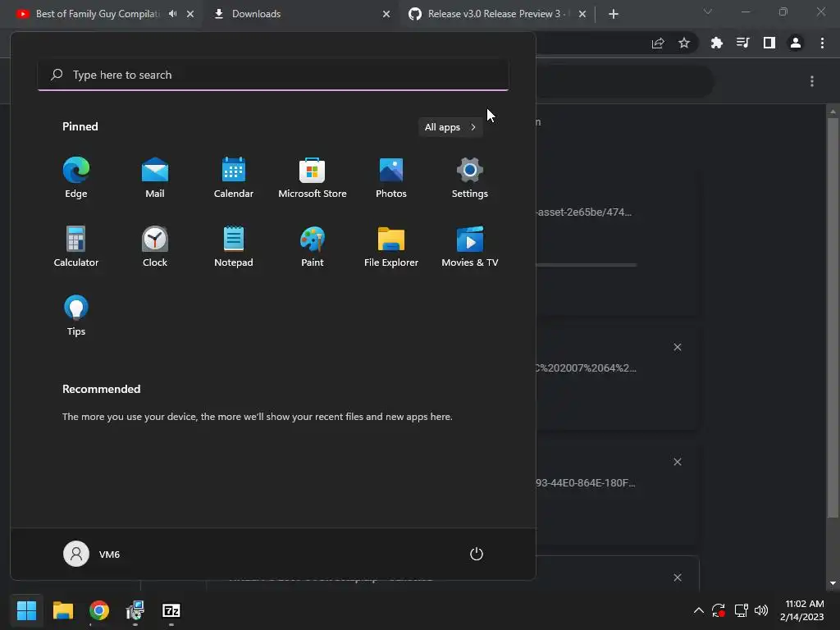Open Downloads page more actions menu

(x=812, y=81)
